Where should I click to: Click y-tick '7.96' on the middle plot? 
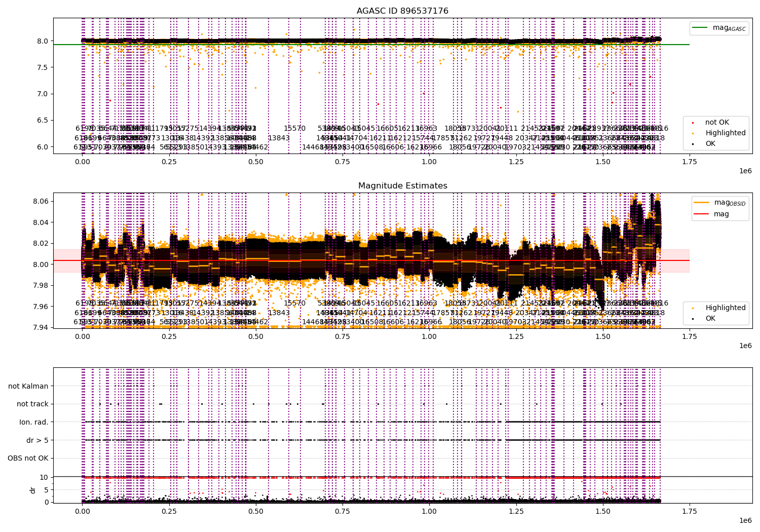coord(41,307)
